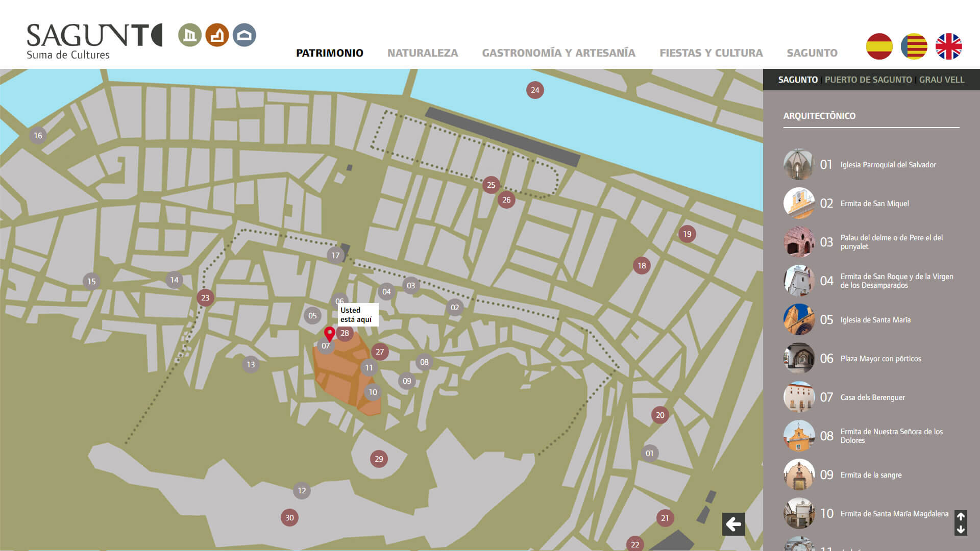This screenshot has height=551, width=980.
Task: Select the green monuments category icon
Action: coord(189,36)
